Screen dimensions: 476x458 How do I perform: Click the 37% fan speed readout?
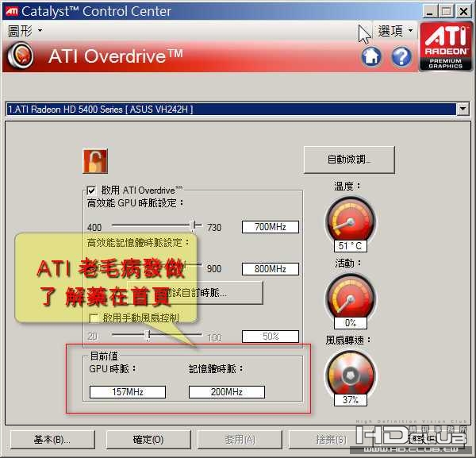coord(351,400)
